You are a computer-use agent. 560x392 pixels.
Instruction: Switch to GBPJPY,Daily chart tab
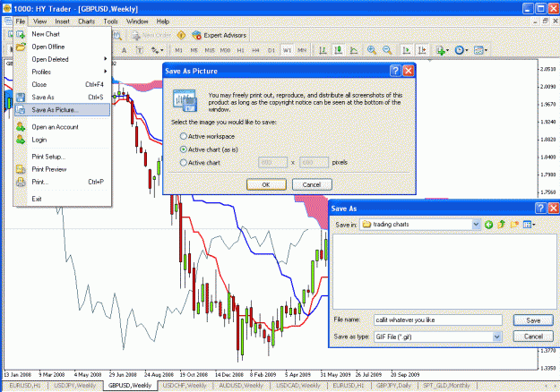[x=393, y=386]
